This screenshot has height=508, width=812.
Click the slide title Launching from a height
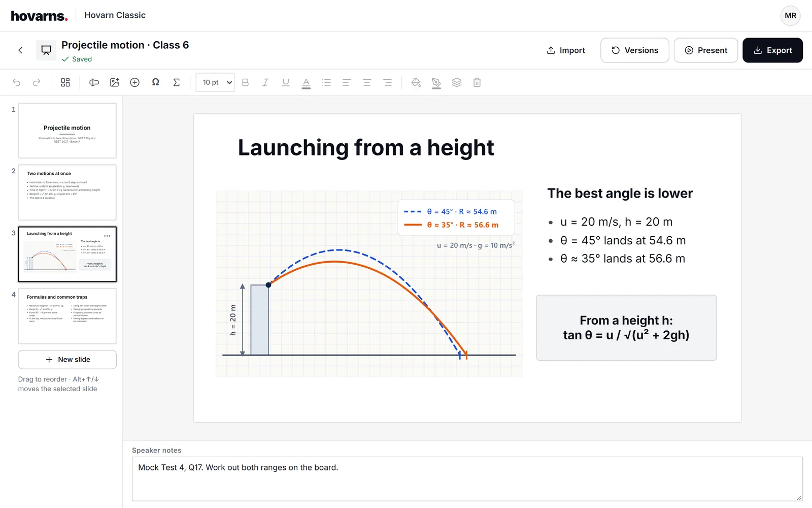[366, 148]
